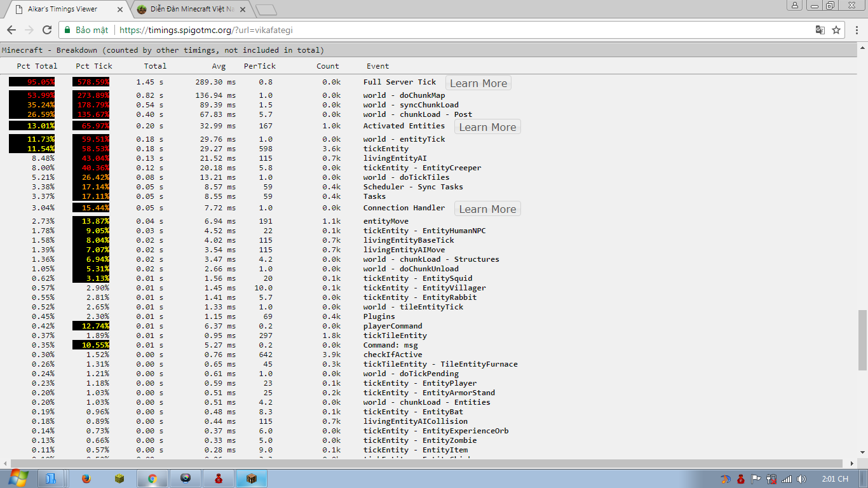Screen dimensions: 868x488
Task: Select the tickEntity - EntityHumanNPC event
Action: (x=424, y=231)
